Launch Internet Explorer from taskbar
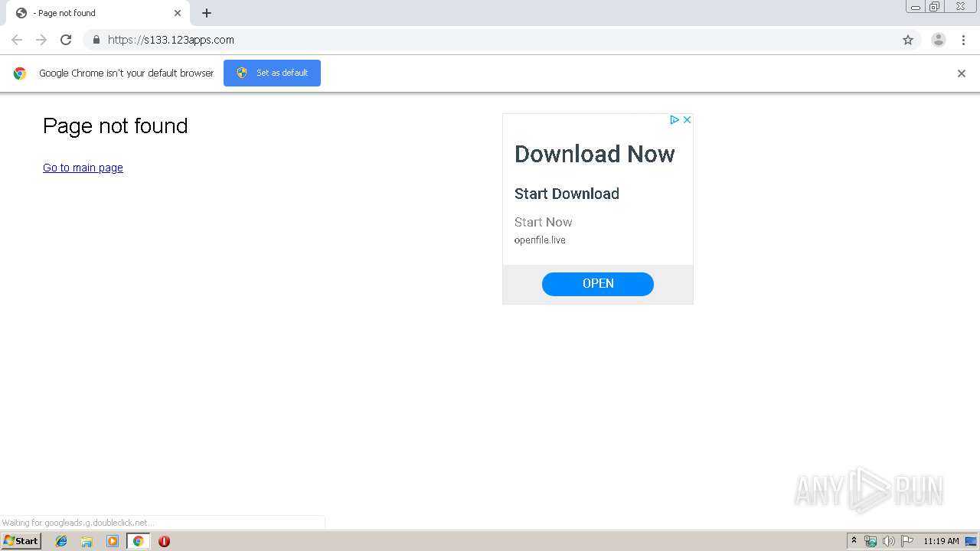980x551 pixels. click(62, 541)
